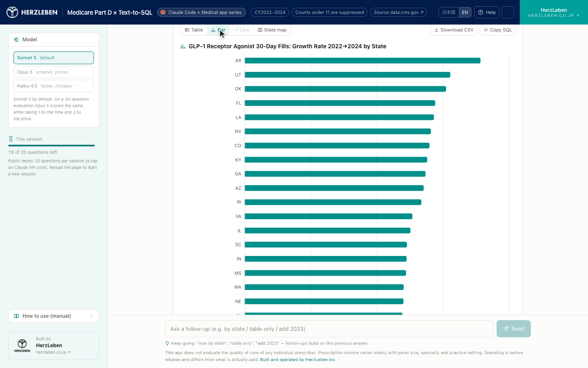Click the GA state label

tap(238, 174)
